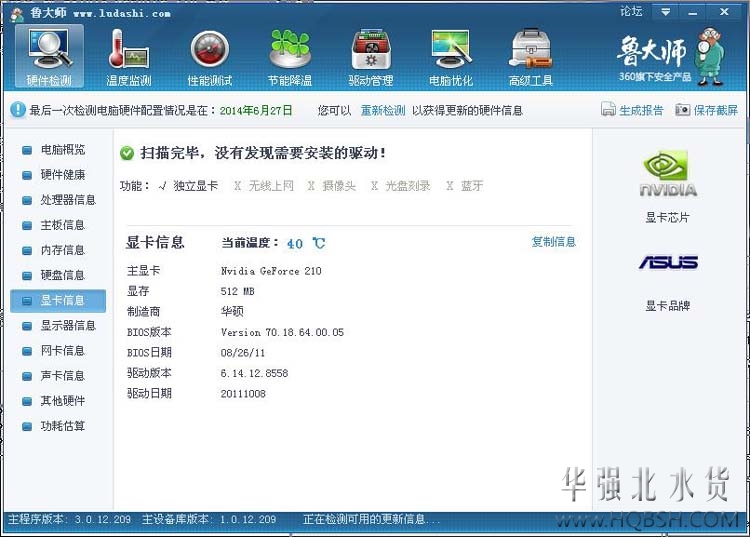Click 重新检测 to rescan hardware
The height and width of the screenshot is (537, 750).
coord(383,110)
